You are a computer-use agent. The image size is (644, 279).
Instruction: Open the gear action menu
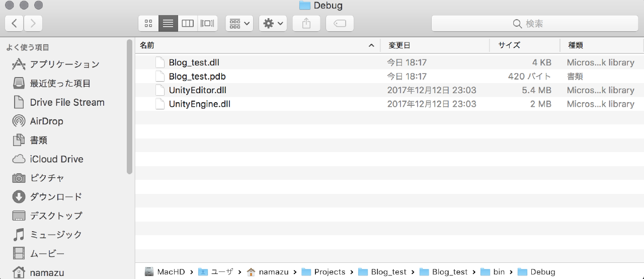pos(273,23)
